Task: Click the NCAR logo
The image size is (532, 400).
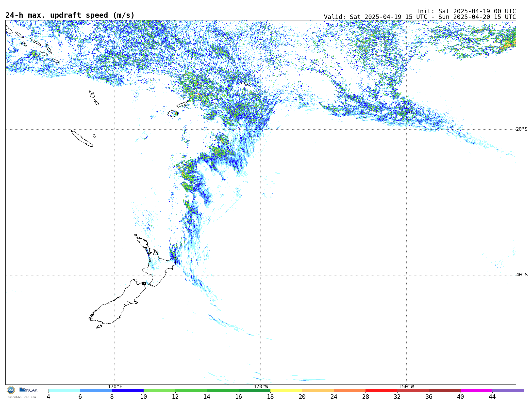Action: tap(28, 390)
